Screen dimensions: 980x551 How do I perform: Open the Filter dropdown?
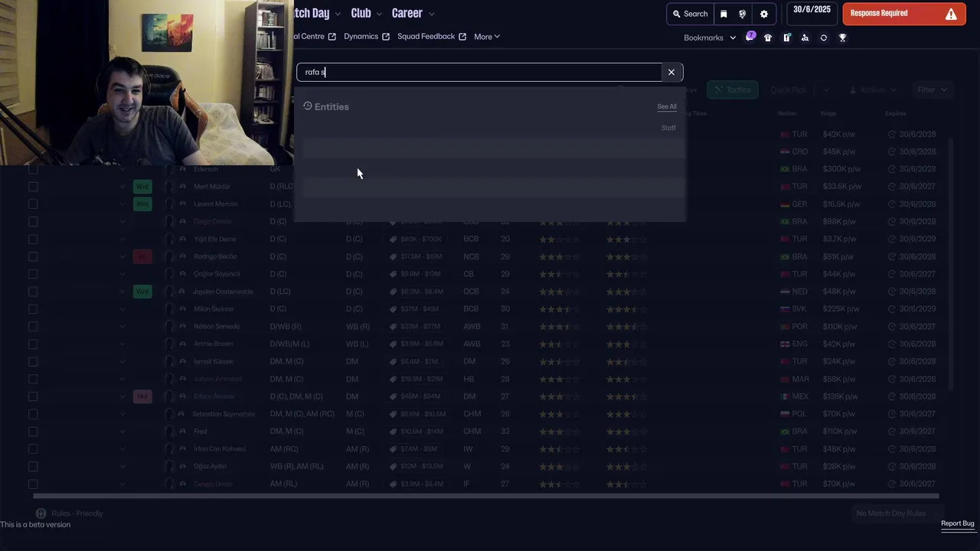(933, 90)
